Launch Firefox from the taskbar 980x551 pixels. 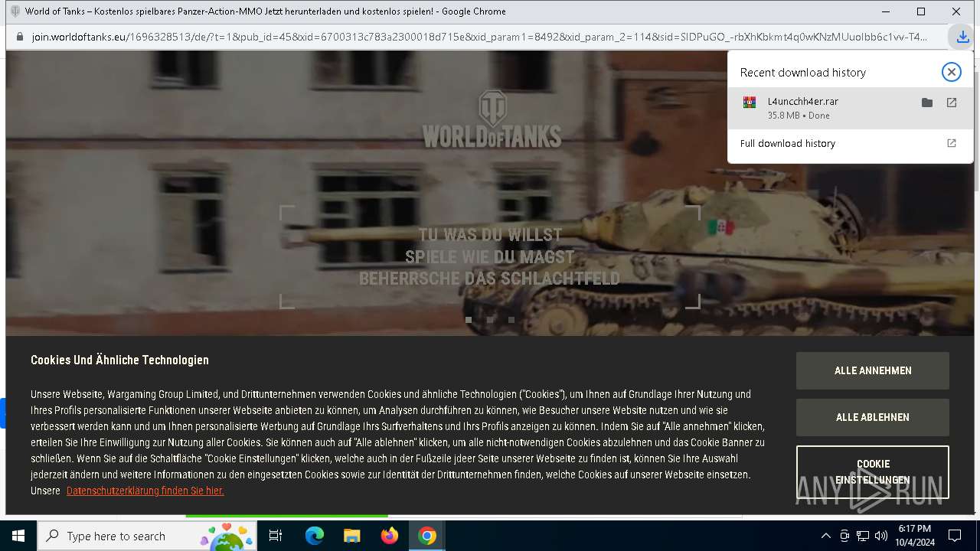pos(390,536)
